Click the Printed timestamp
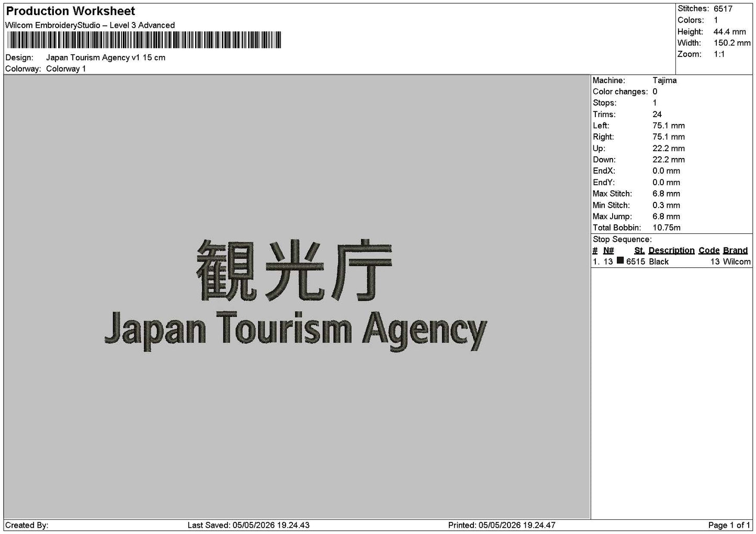This screenshot has height=534, width=756. coord(502,525)
